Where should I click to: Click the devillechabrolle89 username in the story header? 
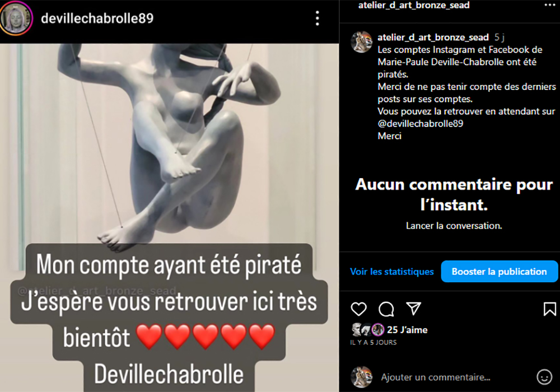tap(97, 18)
